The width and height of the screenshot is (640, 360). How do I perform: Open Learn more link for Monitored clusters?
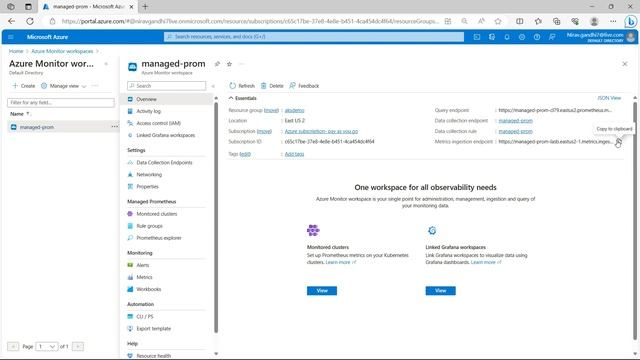pyautogui.click(x=341, y=262)
